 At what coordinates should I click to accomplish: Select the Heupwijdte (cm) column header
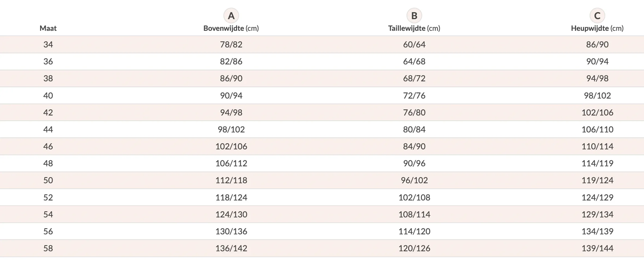pos(597,28)
